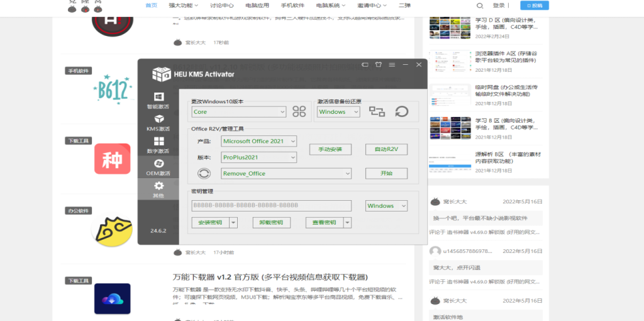Click the 自动R2V button
The width and height of the screenshot is (644, 321).
coord(387,149)
